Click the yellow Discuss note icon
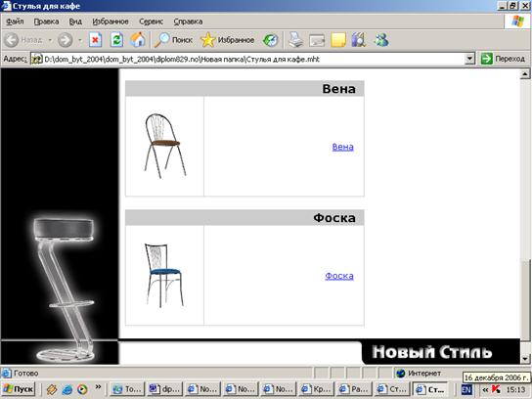The image size is (532, 399). [338, 40]
